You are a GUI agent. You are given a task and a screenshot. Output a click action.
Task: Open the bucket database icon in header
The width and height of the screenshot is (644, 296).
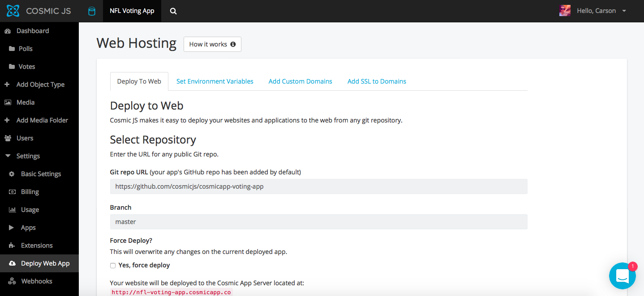(92, 11)
